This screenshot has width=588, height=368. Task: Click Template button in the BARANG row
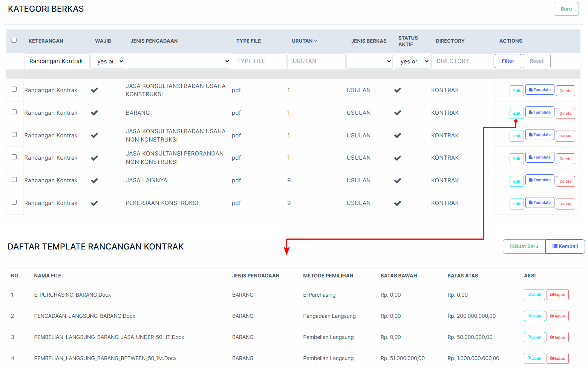tap(539, 112)
